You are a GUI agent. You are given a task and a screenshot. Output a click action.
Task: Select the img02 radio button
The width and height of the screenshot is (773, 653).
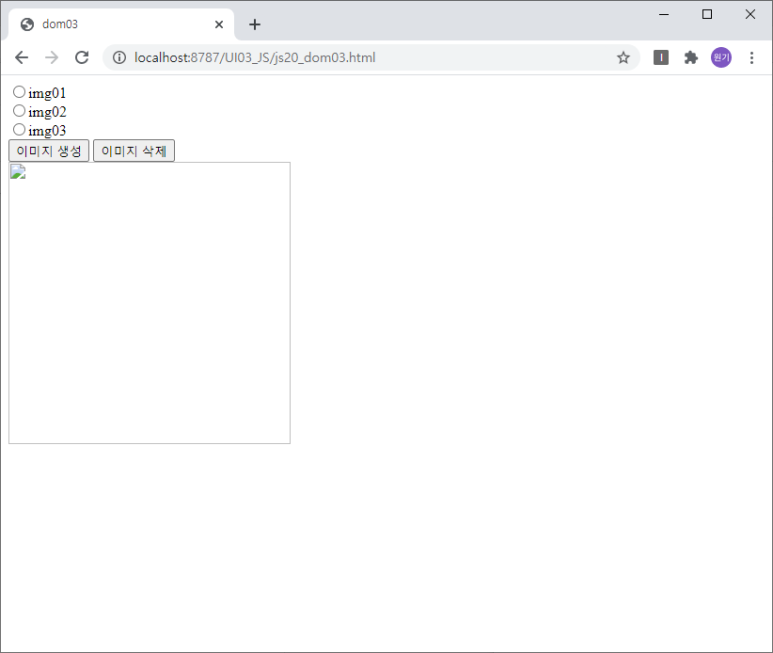pos(19,110)
